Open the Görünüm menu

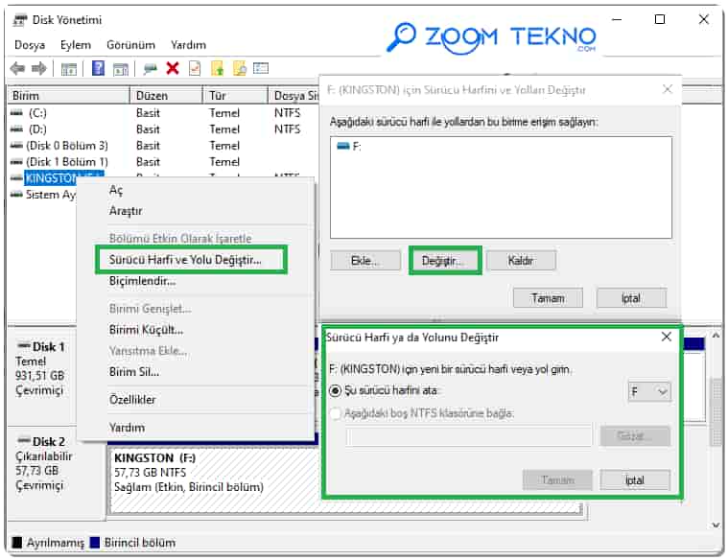point(131,45)
